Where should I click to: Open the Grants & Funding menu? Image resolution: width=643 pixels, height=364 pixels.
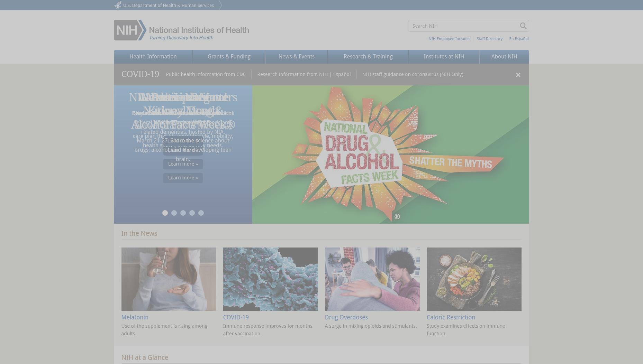point(229,57)
